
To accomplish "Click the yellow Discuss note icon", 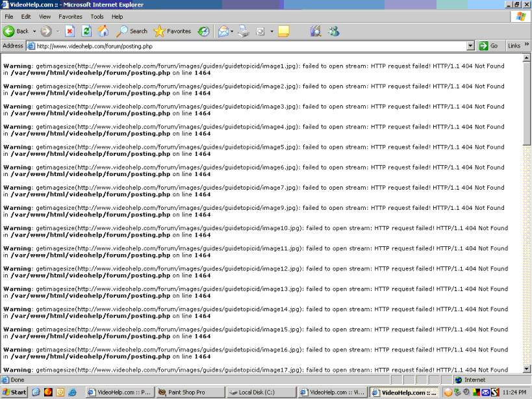I will coord(284,32).
